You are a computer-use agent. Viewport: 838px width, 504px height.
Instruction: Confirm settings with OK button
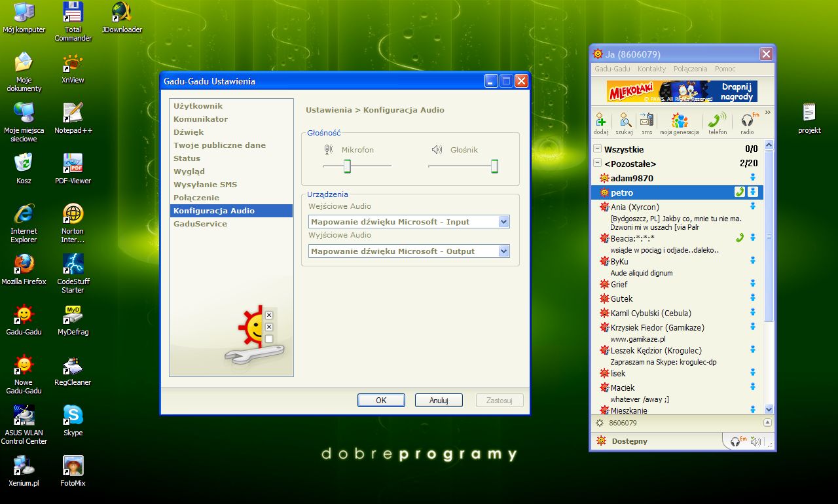tap(381, 401)
